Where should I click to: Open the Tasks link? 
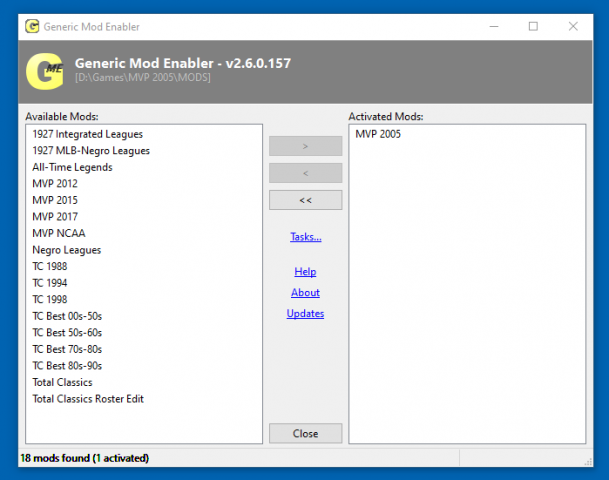pyautogui.click(x=306, y=237)
